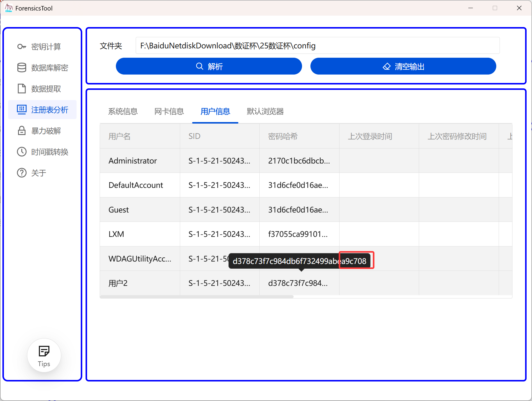Switch to the 系统信息 tab

pos(123,112)
